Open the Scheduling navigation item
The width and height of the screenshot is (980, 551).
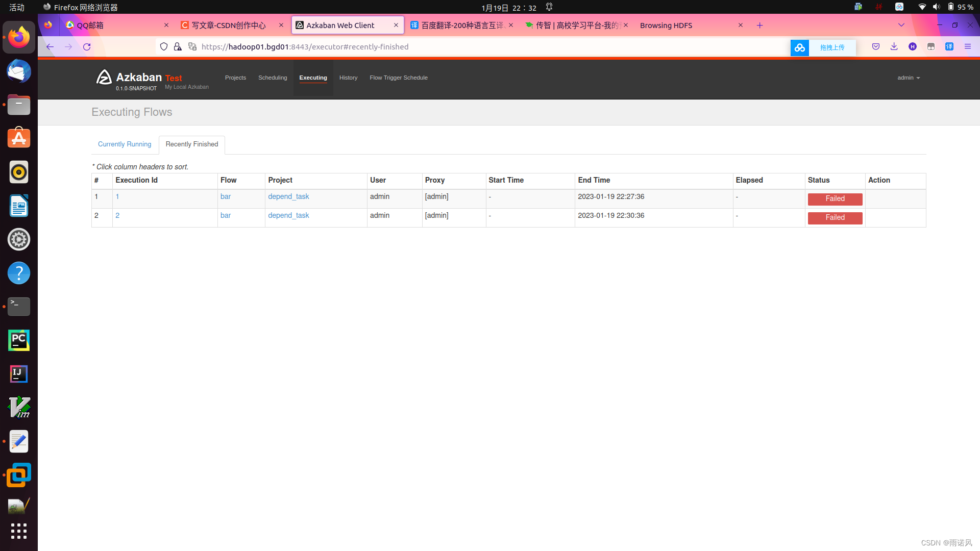pos(273,78)
